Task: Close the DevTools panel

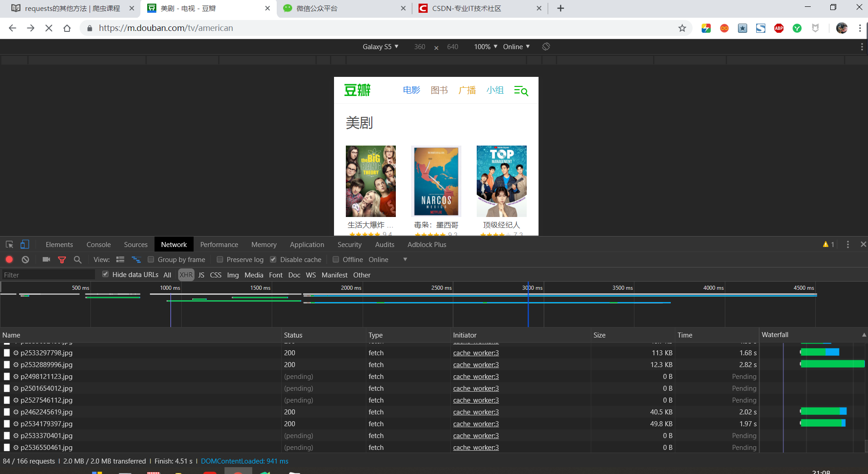Action: click(x=863, y=244)
